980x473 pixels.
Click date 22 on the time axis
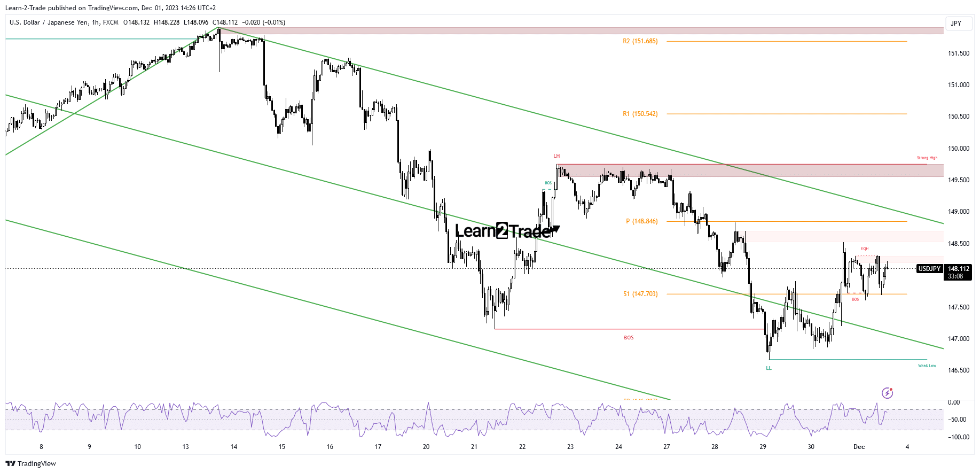[522, 447]
